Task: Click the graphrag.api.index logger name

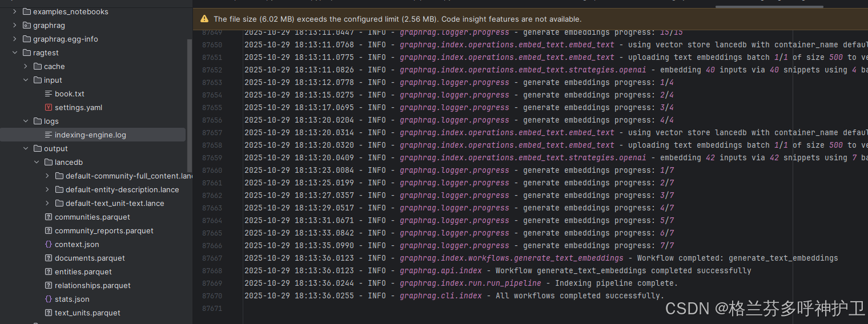Action: pos(441,270)
